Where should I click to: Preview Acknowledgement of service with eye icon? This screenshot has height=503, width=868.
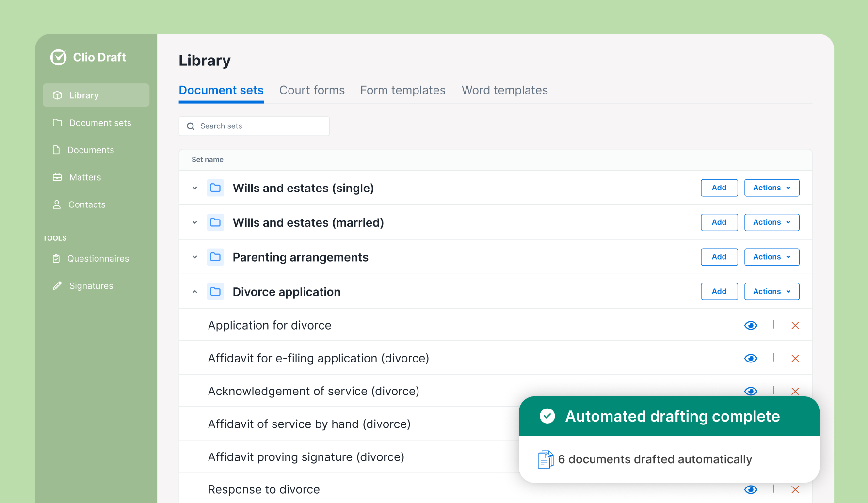[751, 391]
